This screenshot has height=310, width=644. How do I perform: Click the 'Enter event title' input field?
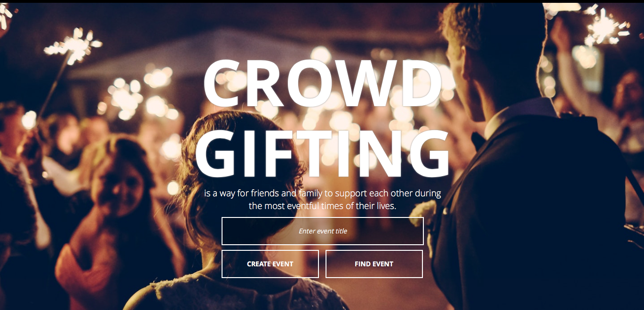click(323, 231)
